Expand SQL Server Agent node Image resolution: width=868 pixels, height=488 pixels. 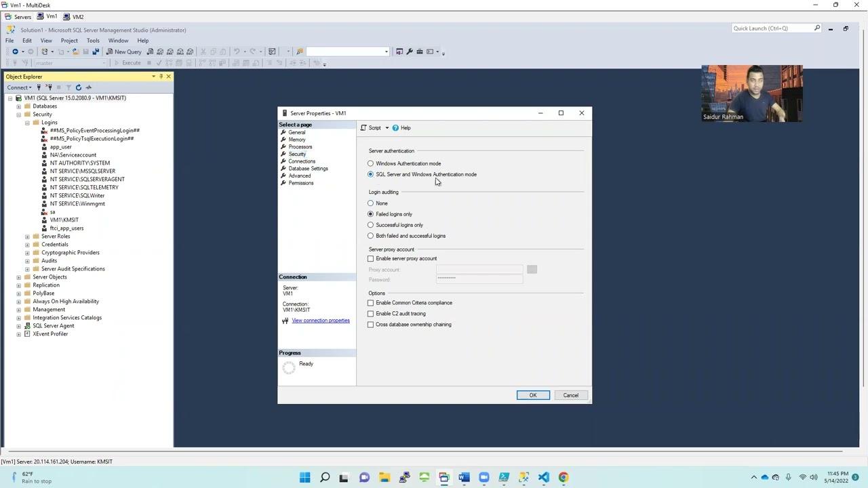[x=18, y=326]
